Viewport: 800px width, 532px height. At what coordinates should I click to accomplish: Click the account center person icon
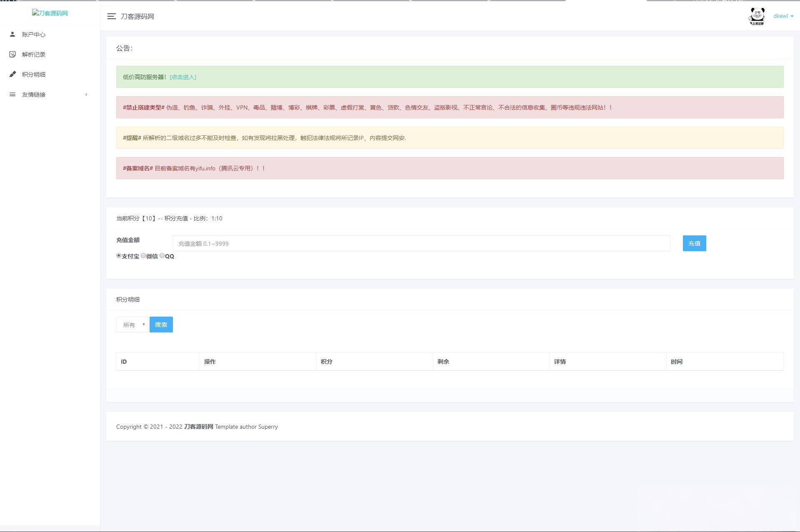12,34
